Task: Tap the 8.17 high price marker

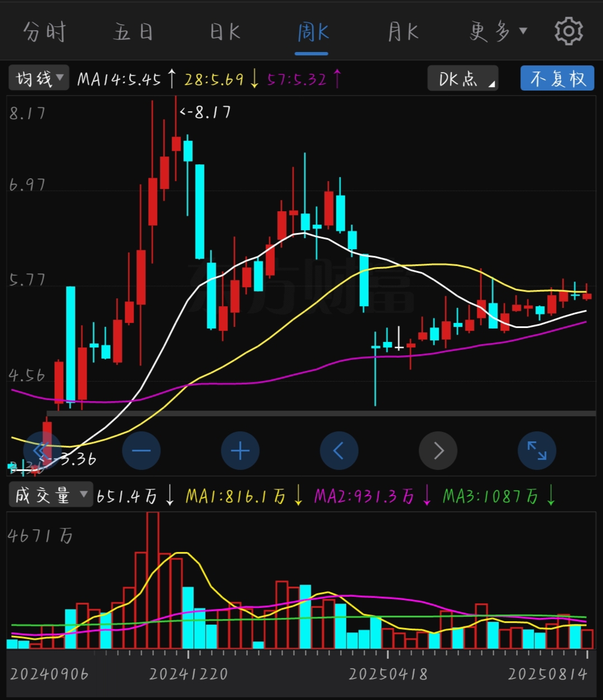Action: [x=205, y=112]
